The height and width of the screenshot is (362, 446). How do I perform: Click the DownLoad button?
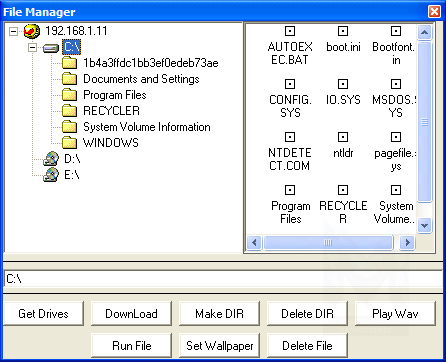131,313
